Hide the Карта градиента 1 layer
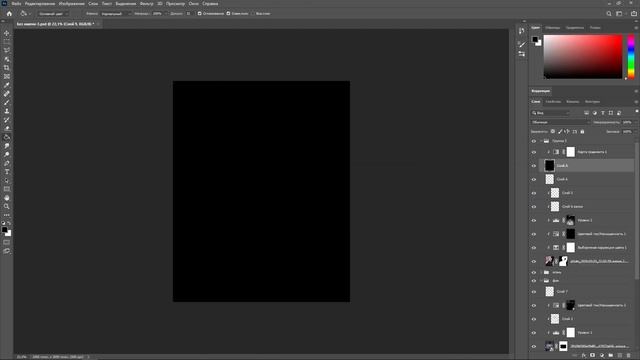The image size is (640, 360). pos(533,152)
